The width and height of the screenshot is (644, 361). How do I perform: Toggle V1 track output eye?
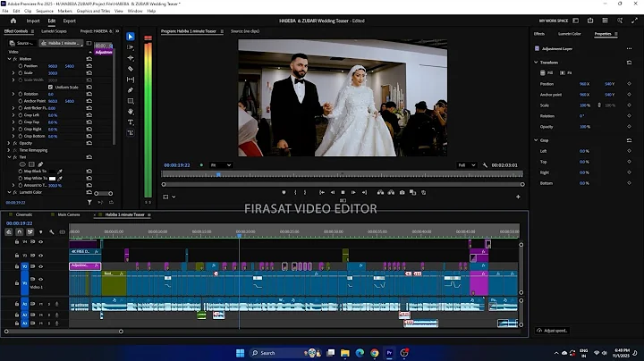point(40,280)
